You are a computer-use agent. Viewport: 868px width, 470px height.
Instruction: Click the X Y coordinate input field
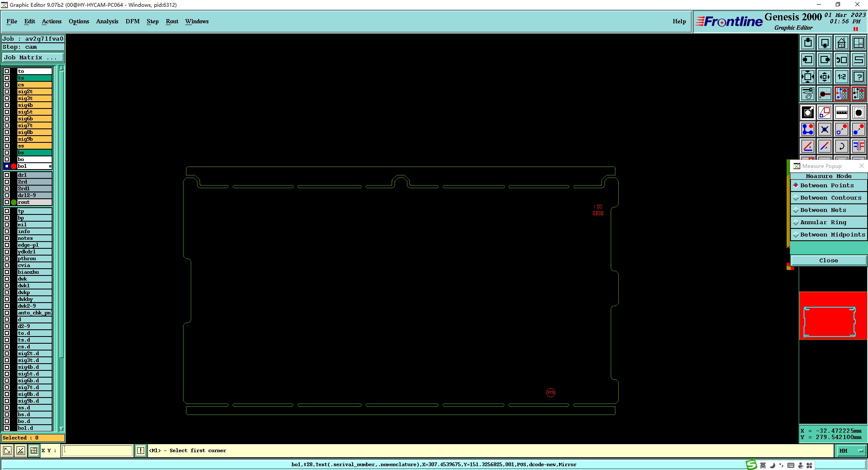[97, 451]
